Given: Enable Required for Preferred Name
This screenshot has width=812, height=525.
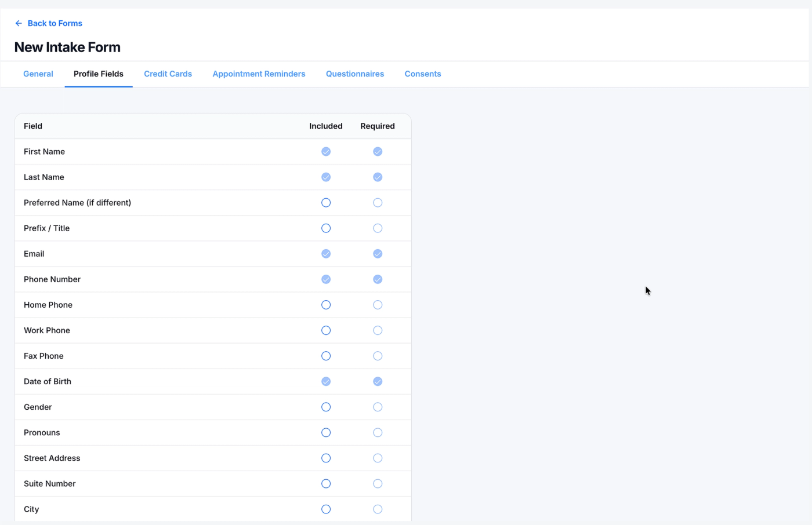Looking at the screenshot, I should tap(378, 203).
